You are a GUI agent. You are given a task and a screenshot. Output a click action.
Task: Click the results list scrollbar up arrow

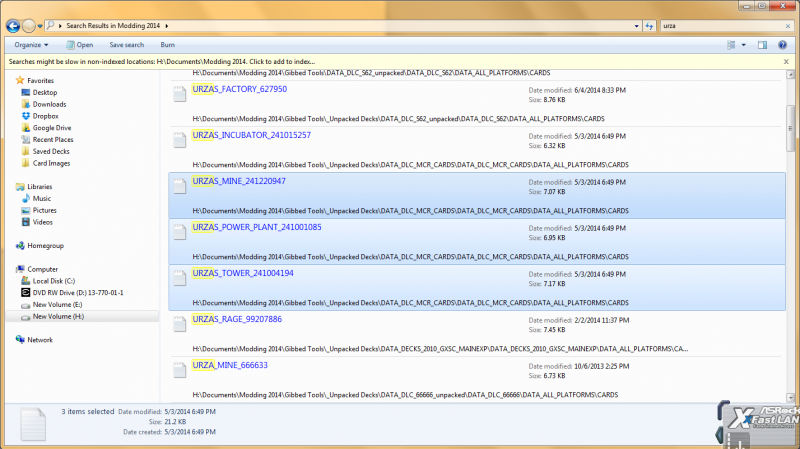click(790, 74)
